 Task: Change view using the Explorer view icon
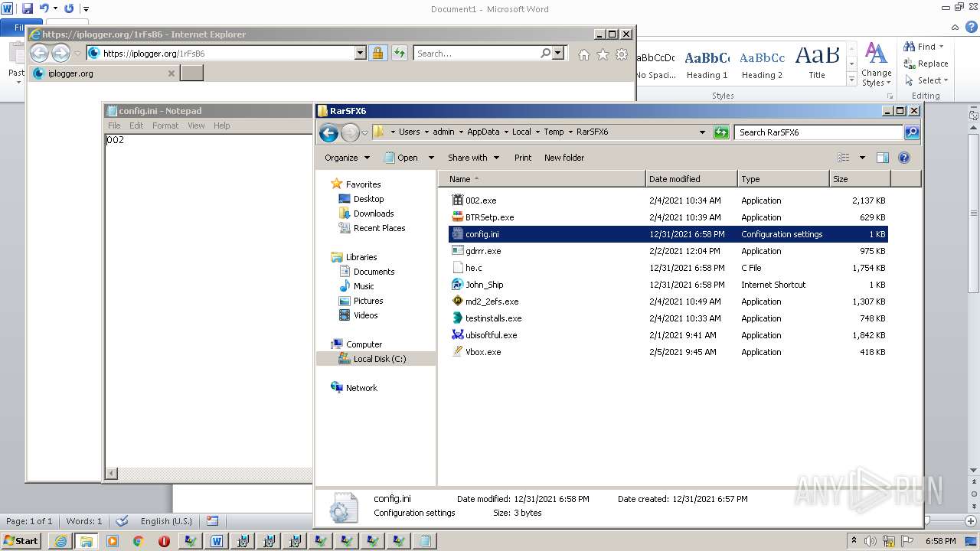843,158
